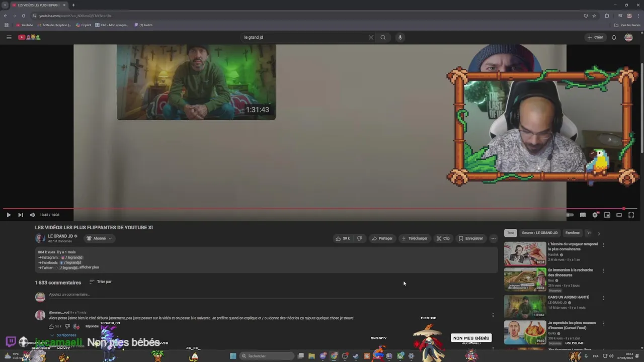644x362 pixels.
Task: Like the video with 39 k likes
Action: tap(343, 238)
